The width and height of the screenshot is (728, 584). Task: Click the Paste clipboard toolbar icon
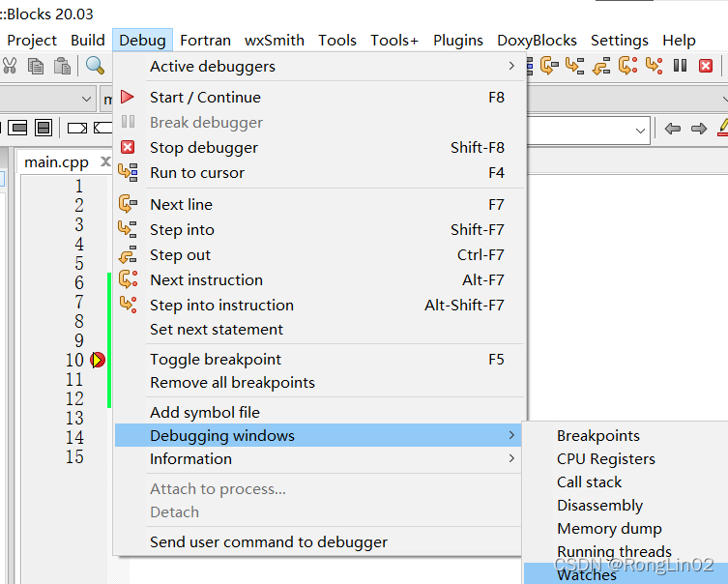(x=62, y=66)
